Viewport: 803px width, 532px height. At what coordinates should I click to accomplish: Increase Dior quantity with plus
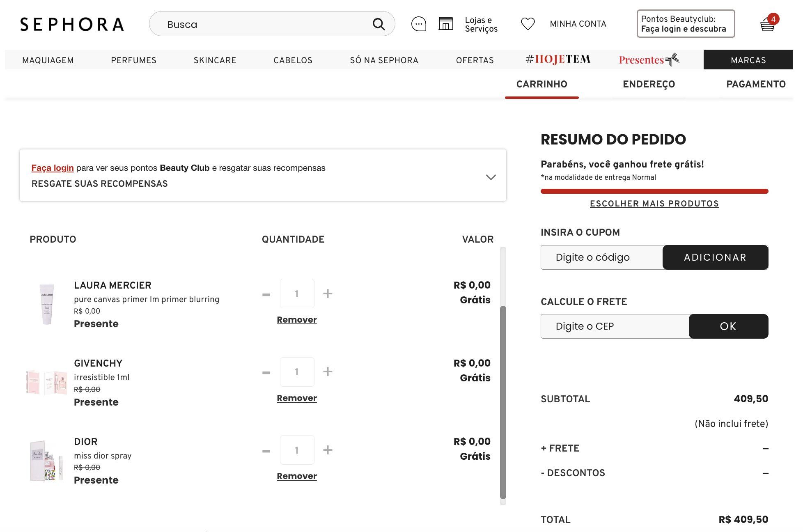[328, 450]
